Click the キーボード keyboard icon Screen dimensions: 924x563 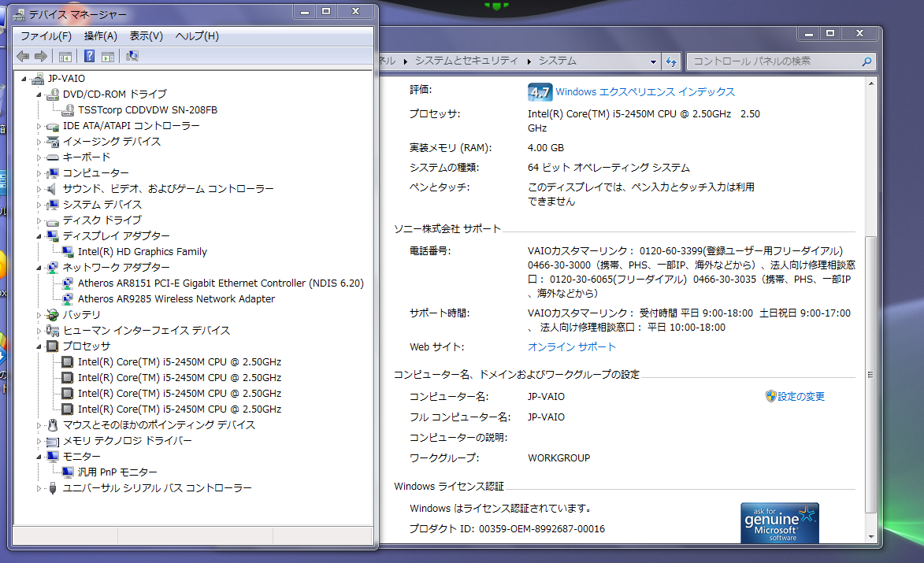pos(53,157)
